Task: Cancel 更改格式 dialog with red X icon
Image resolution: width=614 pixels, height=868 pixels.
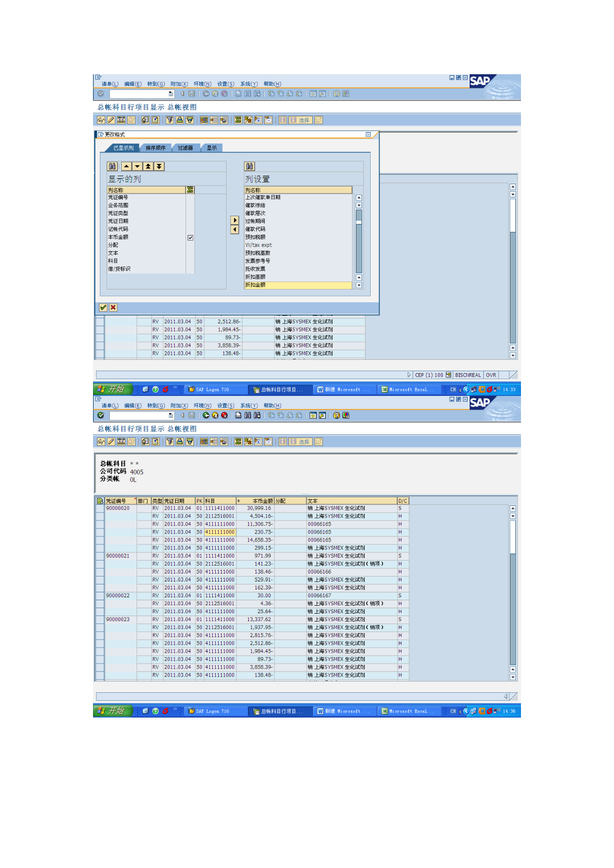Action: click(x=113, y=307)
